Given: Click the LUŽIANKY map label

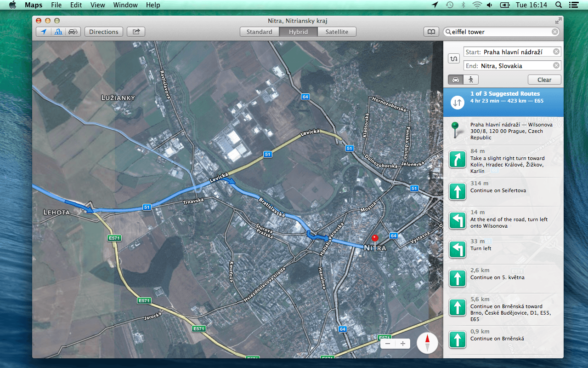Looking at the screenshot, I should [x=118, y=98].
